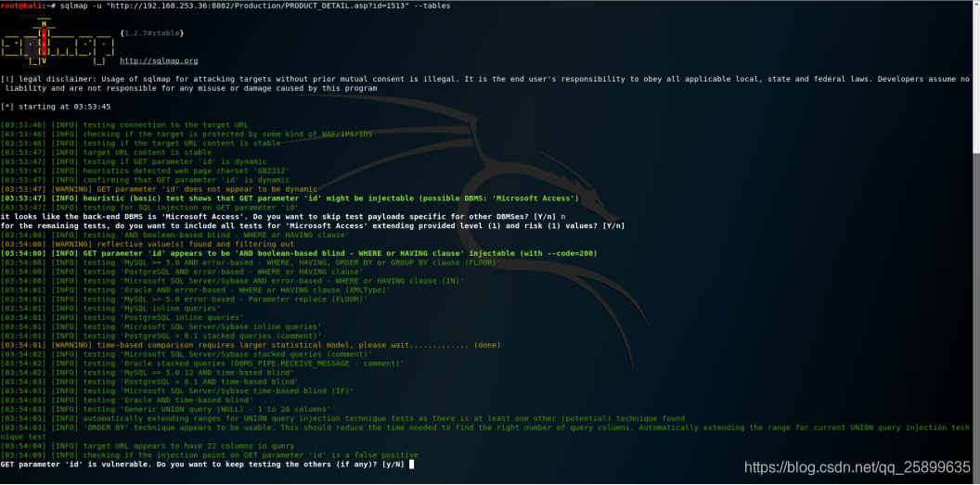Click the skip test payloads [Y/n] prompt line
The width and height of the screenshot is (980, 485).
[284, 217]
